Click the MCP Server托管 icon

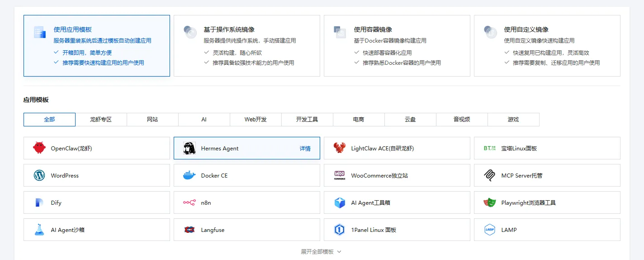[x=490, y=175]
